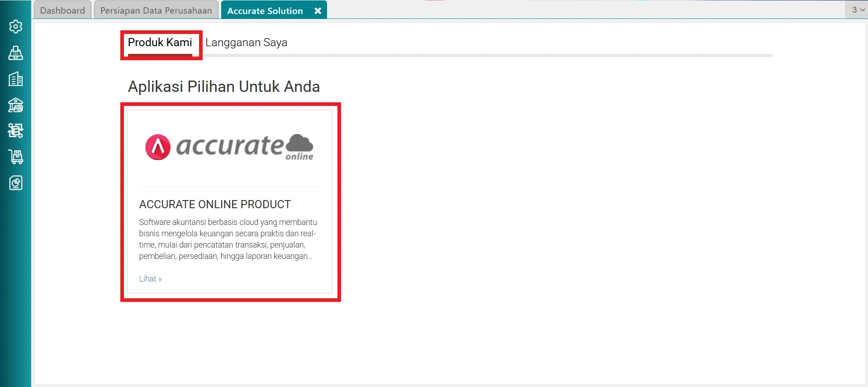Click the ACCURATE ONLINE PRODUCT title

tap(215, 205)
